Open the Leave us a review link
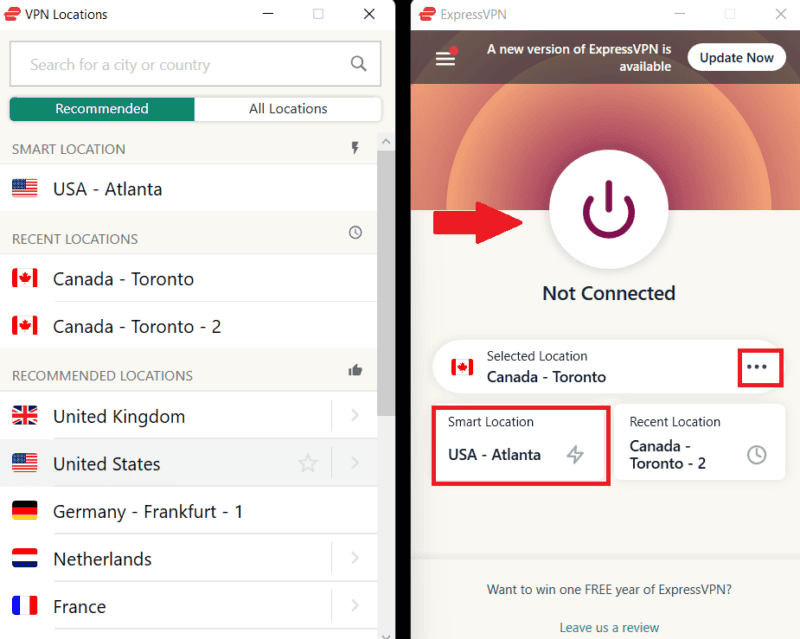 point(608,627)
